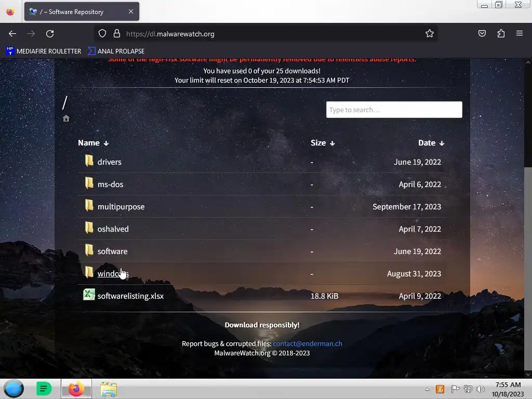This screenshot has height=399, width=532.
Task: Open the Start orb on the taskbar
Action: coord(14,389)
